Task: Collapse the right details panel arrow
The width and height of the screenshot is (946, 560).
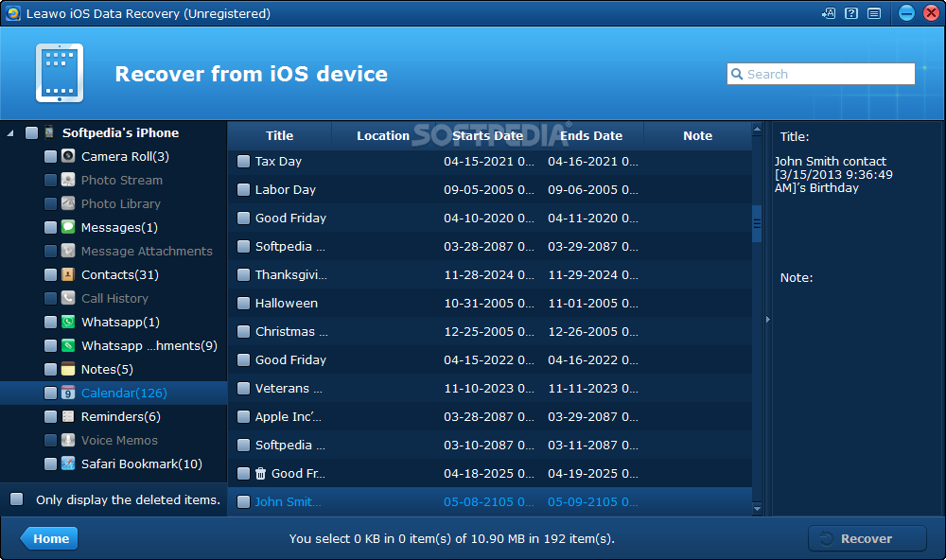Action: tap(767, 319)
